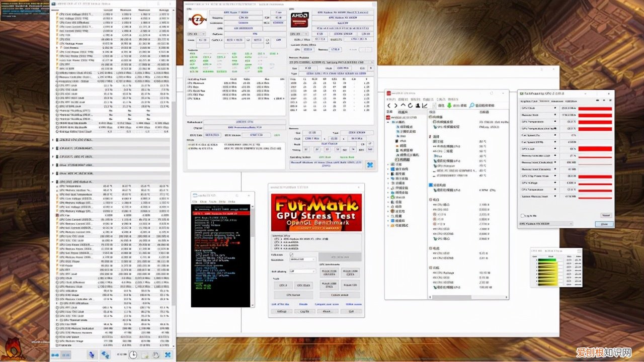Expand the first collapsed sensor group in HWiNFO
Screen dimensions: 644x362
pyautogui.click(x=54, y=140)
